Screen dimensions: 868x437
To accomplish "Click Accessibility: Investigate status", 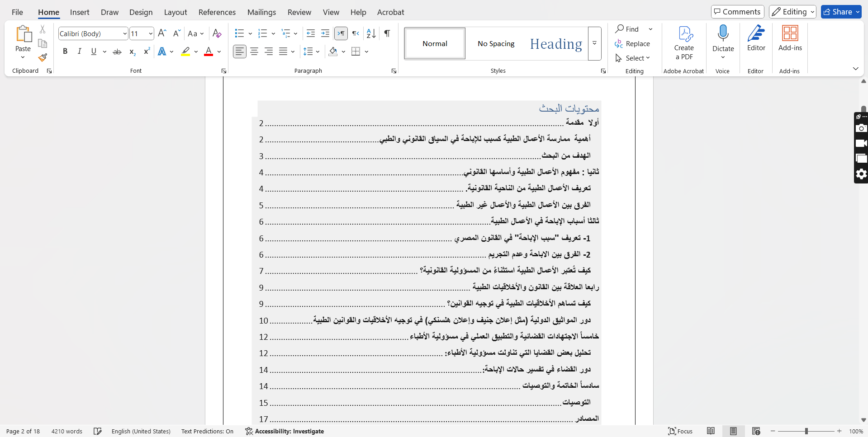I will (x=285, y=431).
